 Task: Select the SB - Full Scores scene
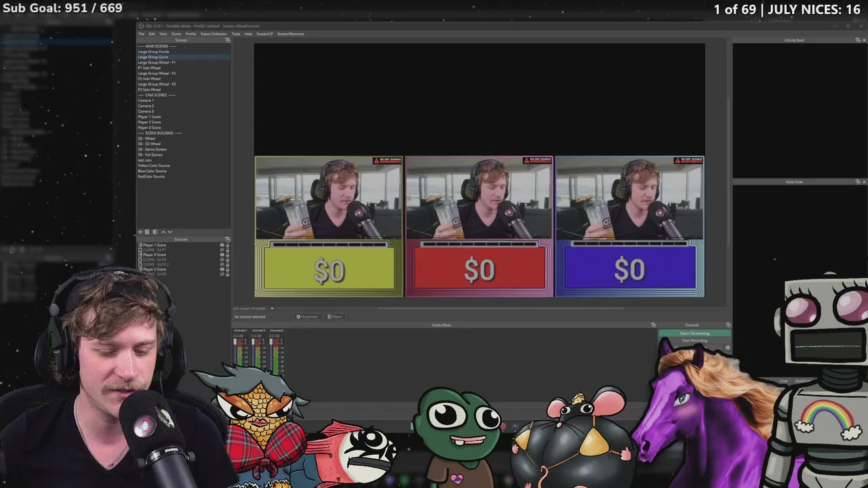183,155
